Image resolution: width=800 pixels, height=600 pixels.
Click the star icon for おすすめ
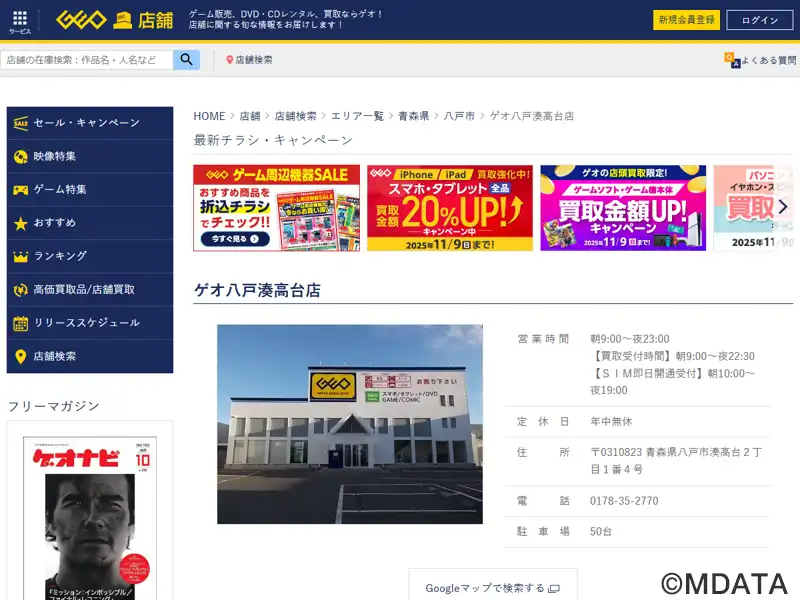[20, 223]
